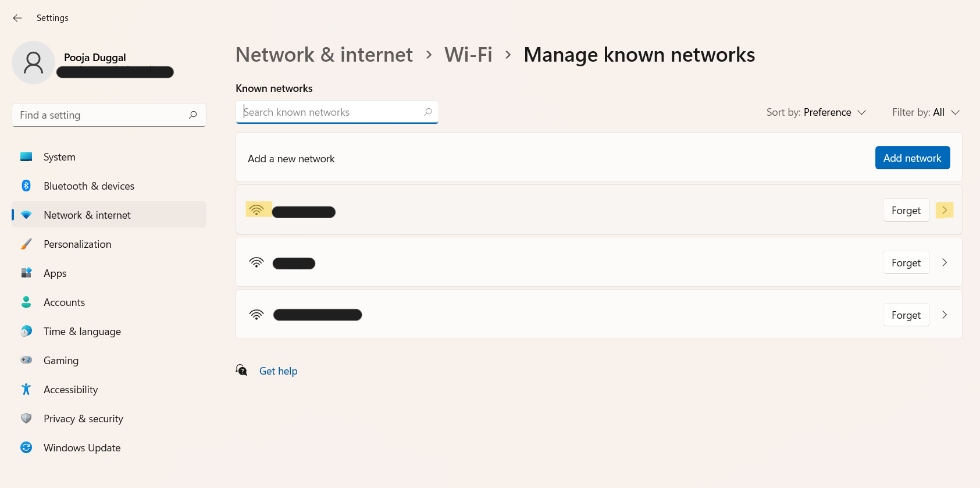
Task: Click the Privacy & security shield icon
Action: (x=26, y=419)
